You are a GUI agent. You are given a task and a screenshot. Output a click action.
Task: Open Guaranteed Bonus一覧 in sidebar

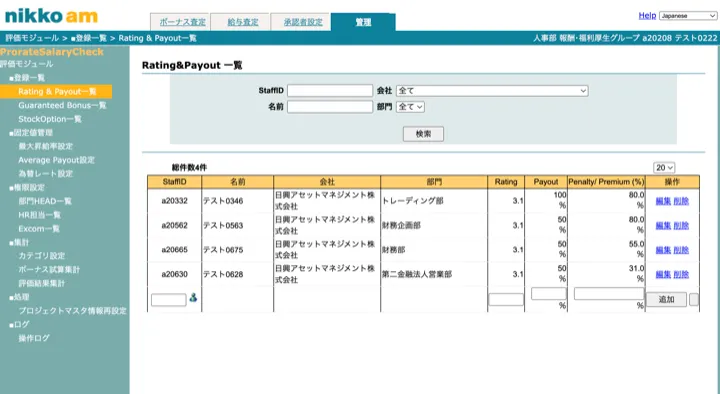tap(62, 105)
